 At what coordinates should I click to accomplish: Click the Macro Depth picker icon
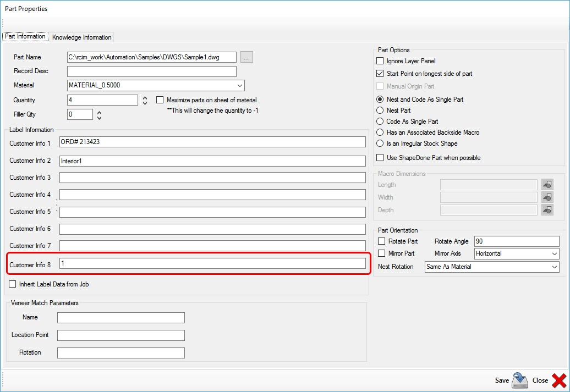[547, 210]
